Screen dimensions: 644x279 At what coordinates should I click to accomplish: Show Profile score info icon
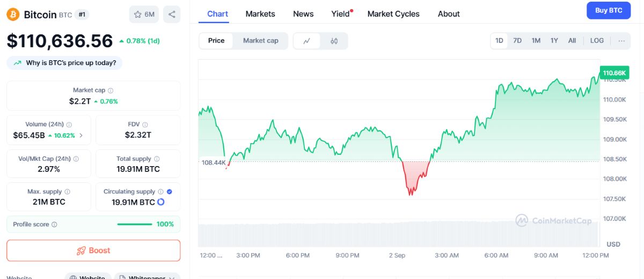[x=54, y=225]
